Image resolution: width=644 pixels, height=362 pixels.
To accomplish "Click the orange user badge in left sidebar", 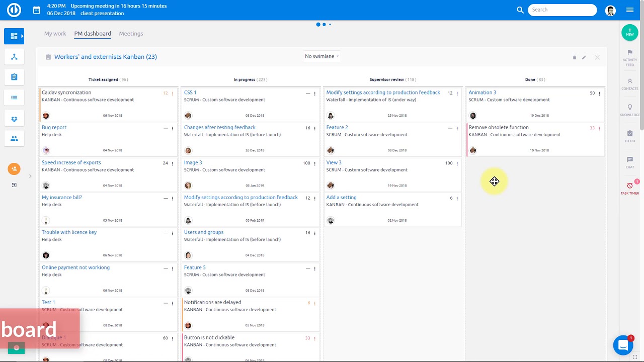I will 14,169.
